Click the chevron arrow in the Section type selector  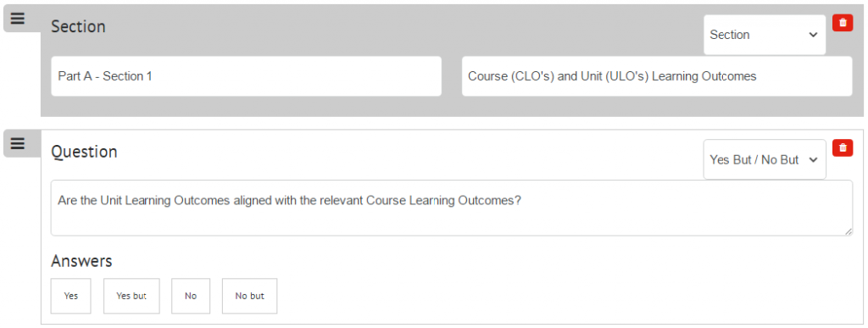813,35
